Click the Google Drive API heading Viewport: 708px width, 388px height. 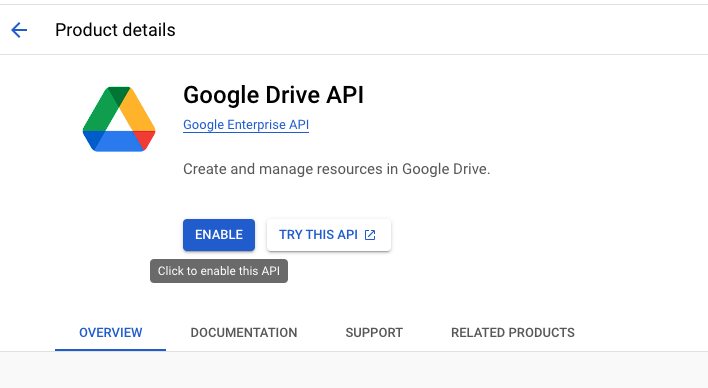point(273,95)
